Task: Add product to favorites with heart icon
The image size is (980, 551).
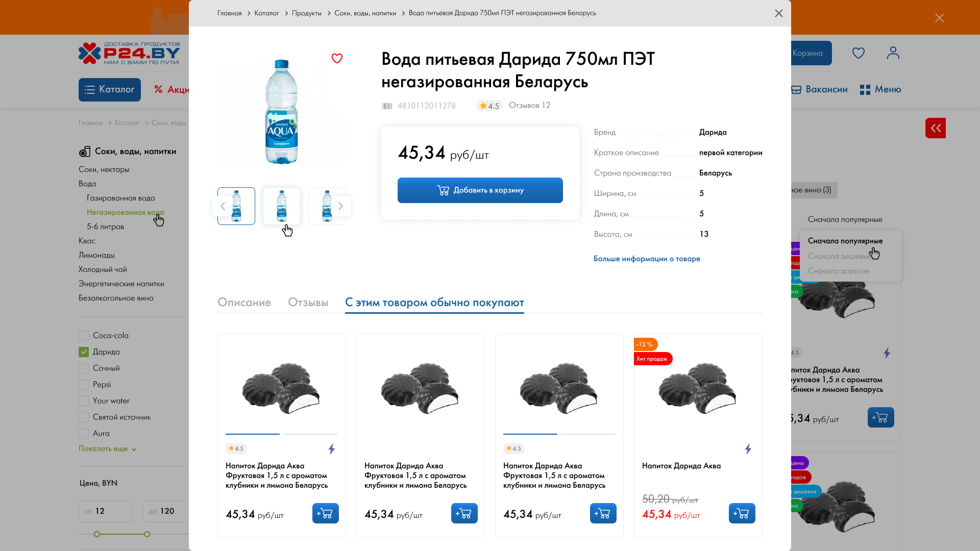Action: (x=337, y=59)
